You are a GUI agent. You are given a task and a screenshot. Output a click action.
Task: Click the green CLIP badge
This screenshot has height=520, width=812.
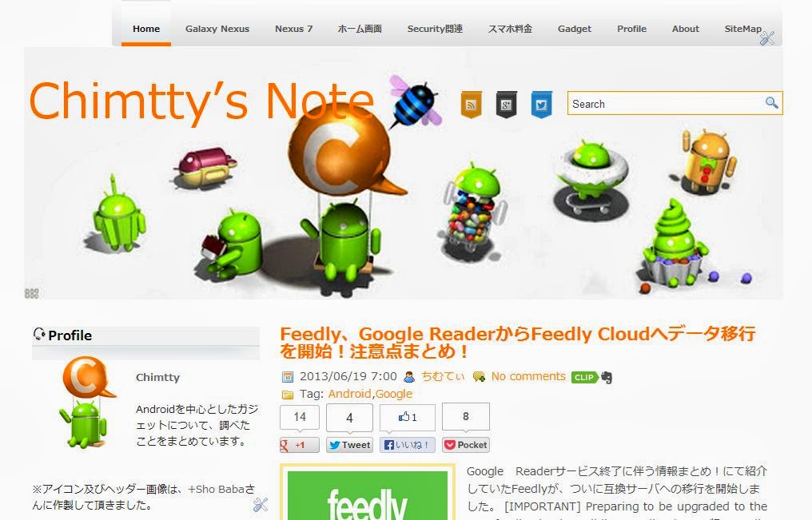click(584, 377)
